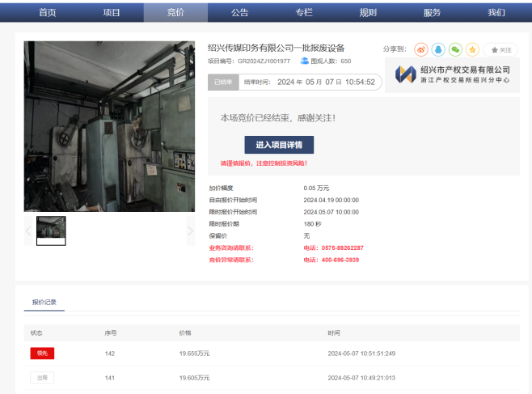This screenshot has width=532, height=394.
Task: Switch to the 报价记录 tab
Action: tap(44, 302)
